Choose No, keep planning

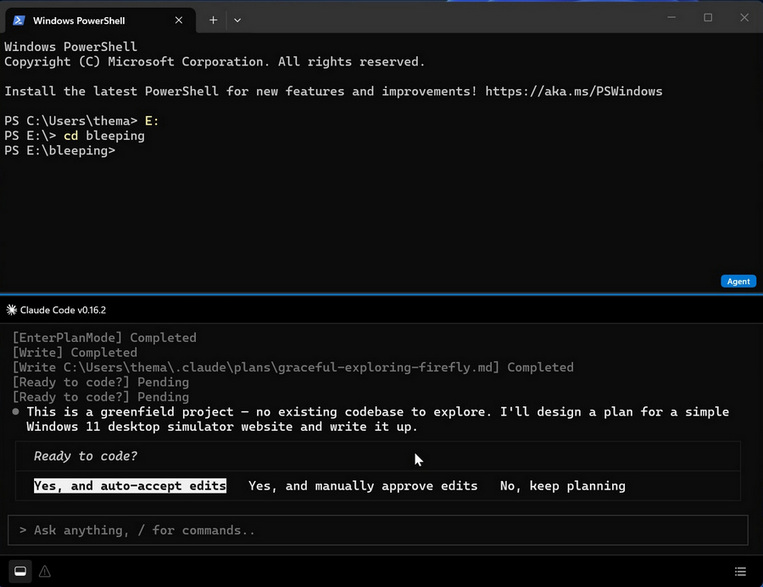pyautogui.click(x=563, y=486)
